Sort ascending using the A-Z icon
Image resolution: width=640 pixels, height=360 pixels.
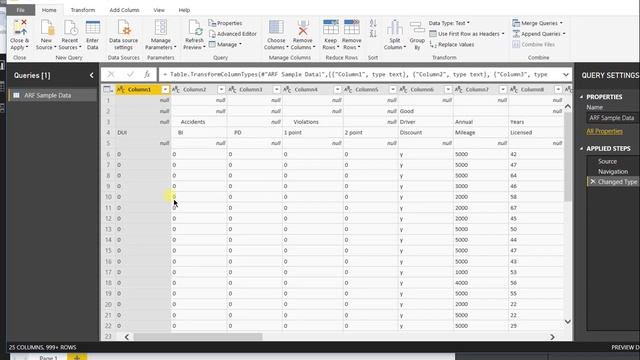373,23
